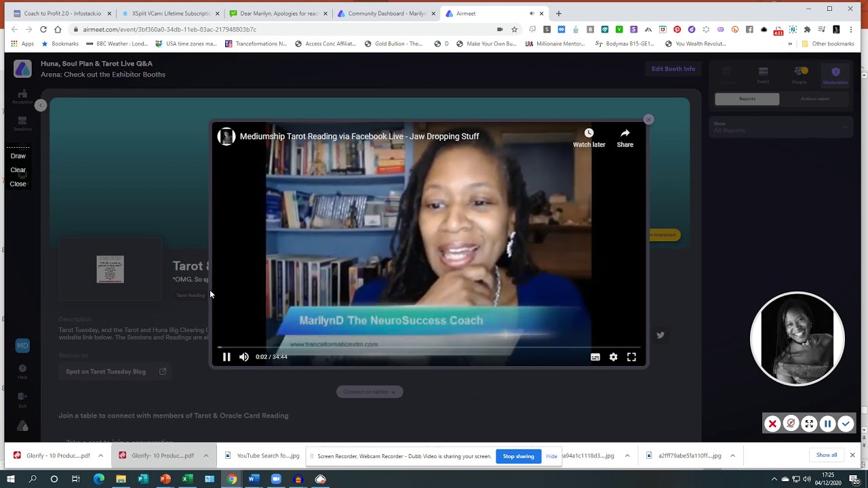Click Watch later on video
The height and width of the screenshot is (488, 868).
(589, 138)
